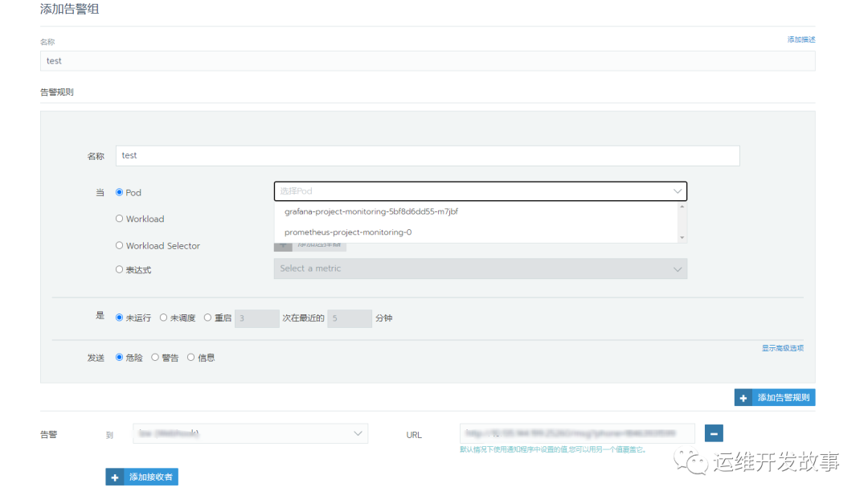
Task: Click the URL input field
Action: click(x=577, y=433)
